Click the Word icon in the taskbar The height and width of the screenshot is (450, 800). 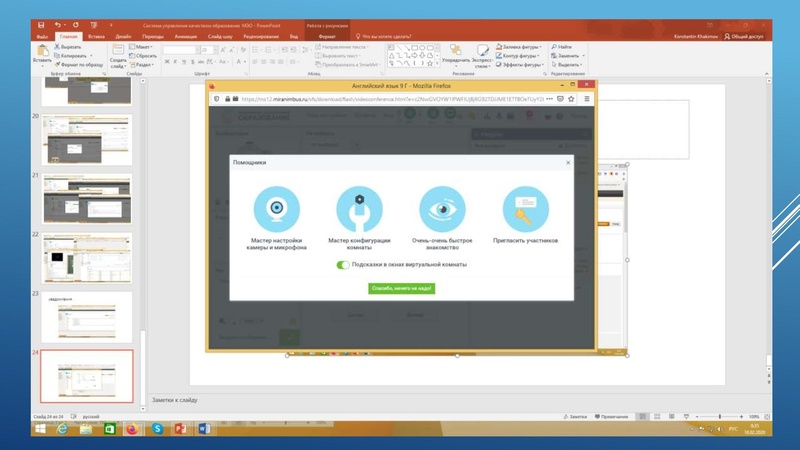pyautogui.click(x=205, y=428)
